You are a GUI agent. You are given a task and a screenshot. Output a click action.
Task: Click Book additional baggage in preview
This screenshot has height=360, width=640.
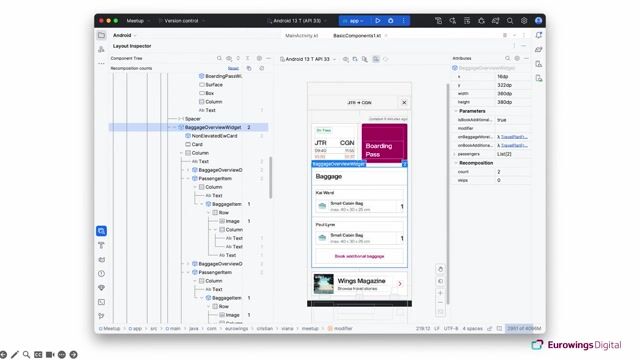coord(359,256)
